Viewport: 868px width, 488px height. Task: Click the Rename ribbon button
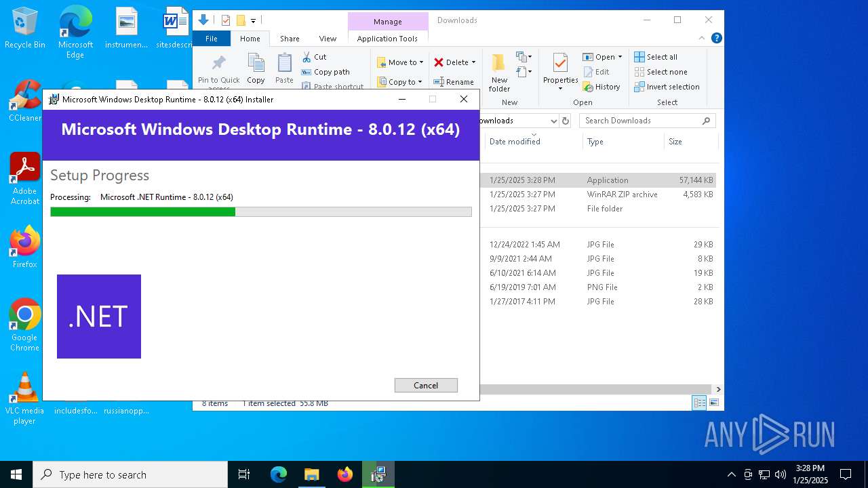click(x=454, y=82)
